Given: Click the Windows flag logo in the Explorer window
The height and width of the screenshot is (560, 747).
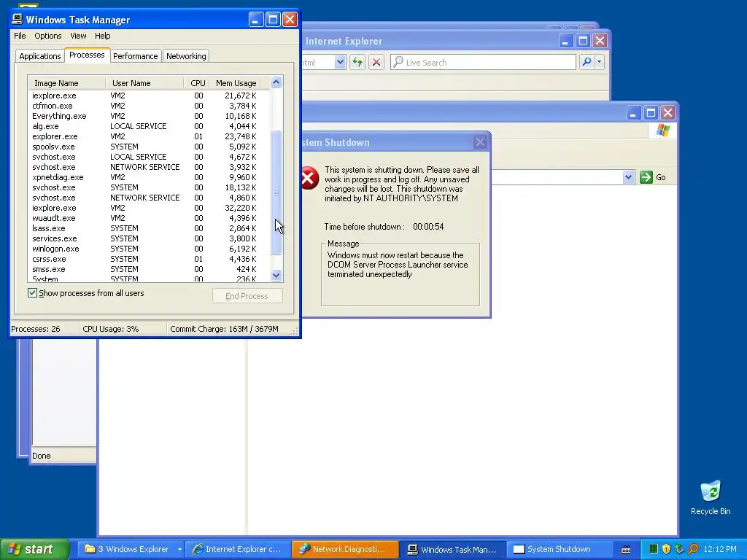Looking at the screenshot, I should (x=662, y=131).
